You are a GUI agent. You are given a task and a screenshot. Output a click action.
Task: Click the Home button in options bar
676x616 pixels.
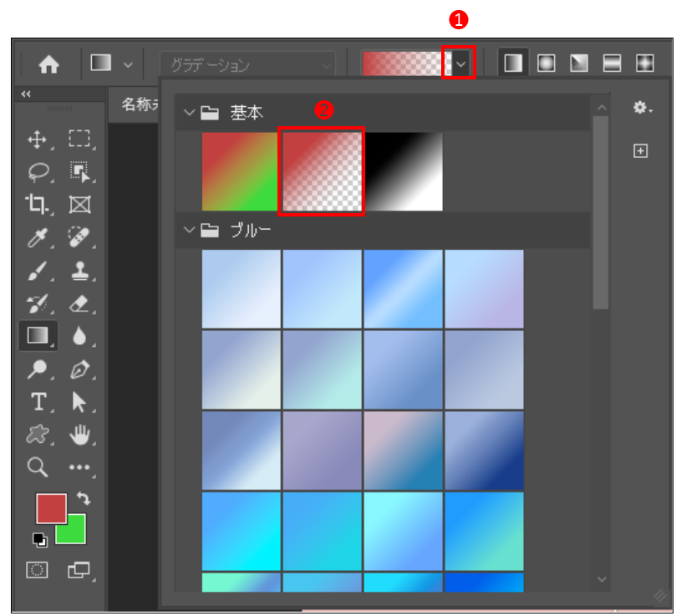point(49,64)
